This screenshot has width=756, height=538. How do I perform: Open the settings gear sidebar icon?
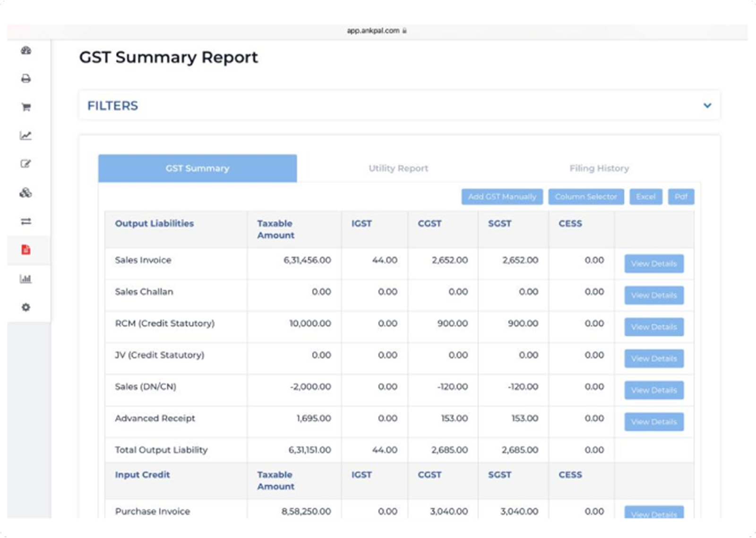pyautogui.click(x=26, y=307)
